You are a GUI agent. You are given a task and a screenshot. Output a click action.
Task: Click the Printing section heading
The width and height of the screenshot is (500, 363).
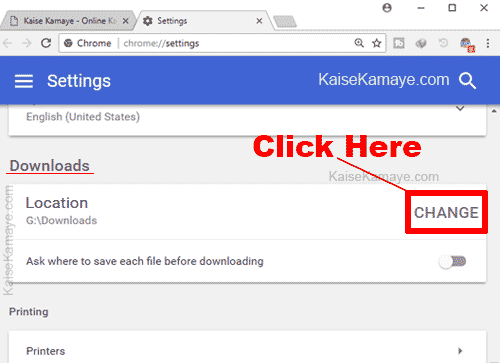tap(29, 312)
